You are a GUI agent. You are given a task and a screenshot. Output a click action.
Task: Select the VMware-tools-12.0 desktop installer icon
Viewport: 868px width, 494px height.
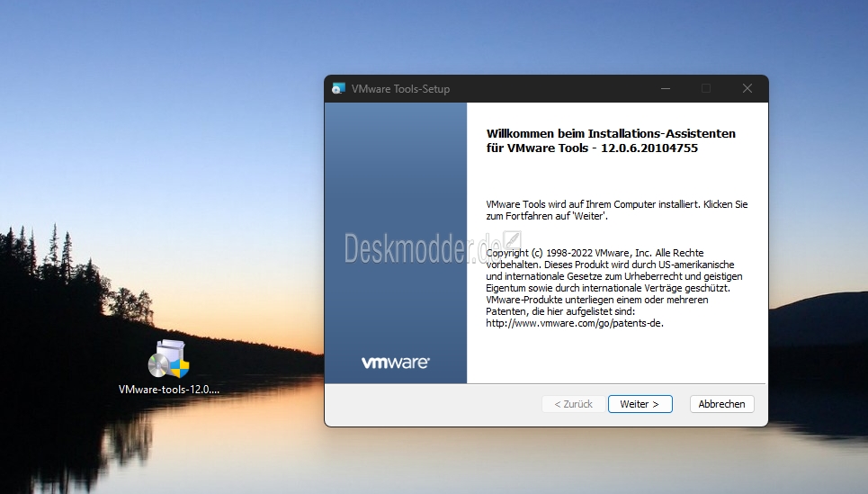point(169,359)
